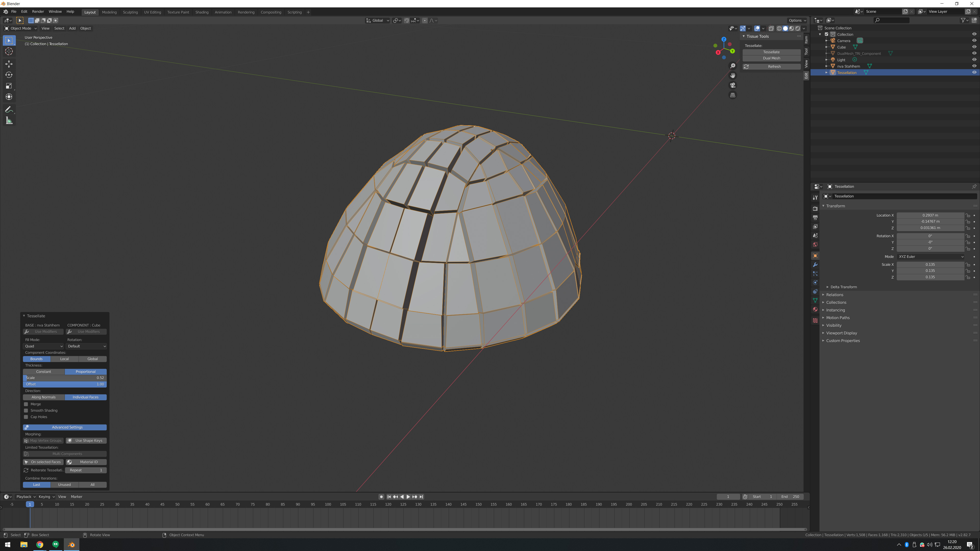This screenshot has width=980, height=551.
Task: Select the Move tool
Action: coord(9,64)
